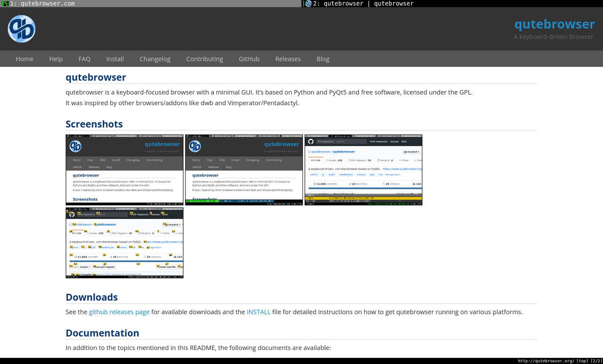603x364 pixels.
Task: Click the [2/2] tab counter in status bar
Action: [596, 361]
